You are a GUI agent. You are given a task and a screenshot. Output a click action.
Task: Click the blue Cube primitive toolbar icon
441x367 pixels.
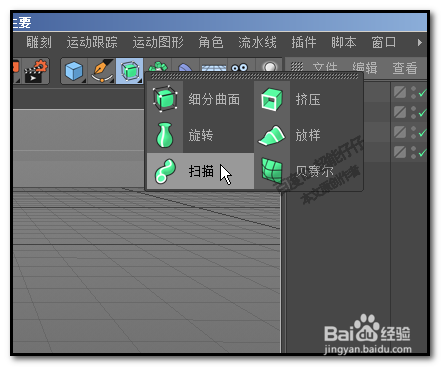[74, 71]
